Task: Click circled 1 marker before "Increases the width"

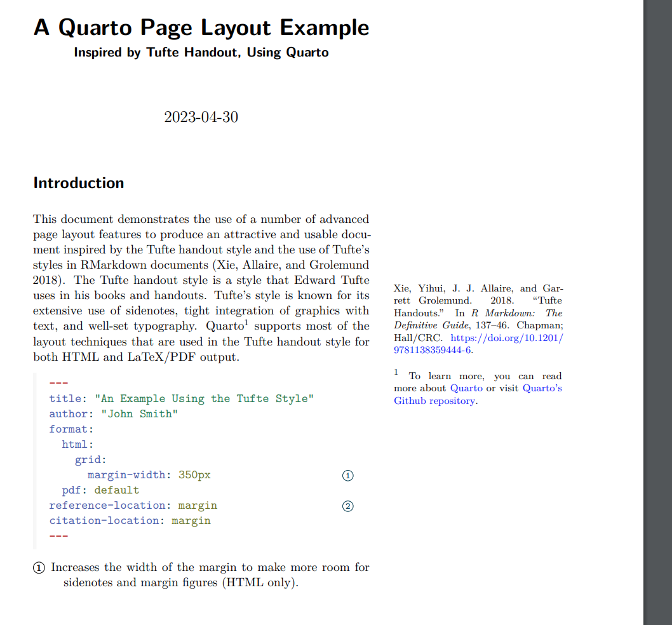Action: click(x=39, y=568)
